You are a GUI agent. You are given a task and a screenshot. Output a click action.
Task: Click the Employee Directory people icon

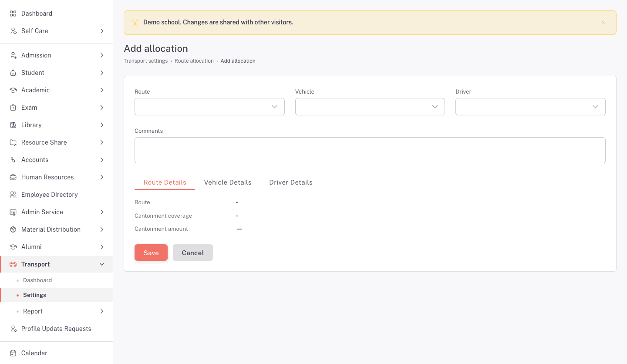click(13, 195)
